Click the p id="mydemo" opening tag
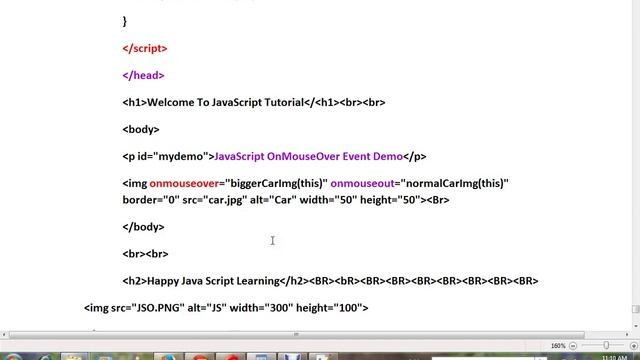 tap(169, 156)
